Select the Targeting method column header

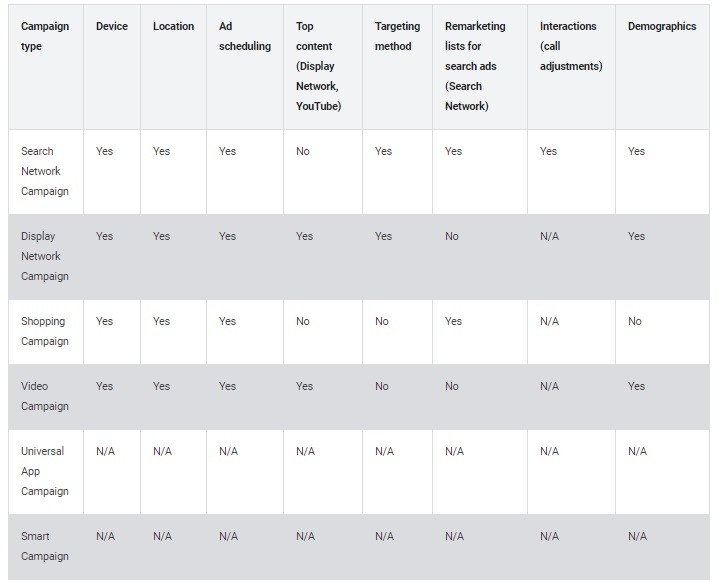click(x=397, y=36)
